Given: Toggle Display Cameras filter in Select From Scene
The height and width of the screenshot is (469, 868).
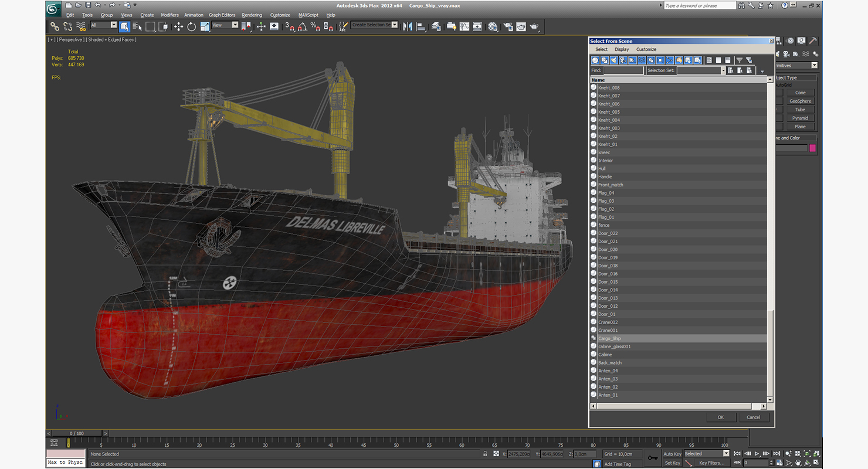Looking at the screenshot, I should (623, 60).
